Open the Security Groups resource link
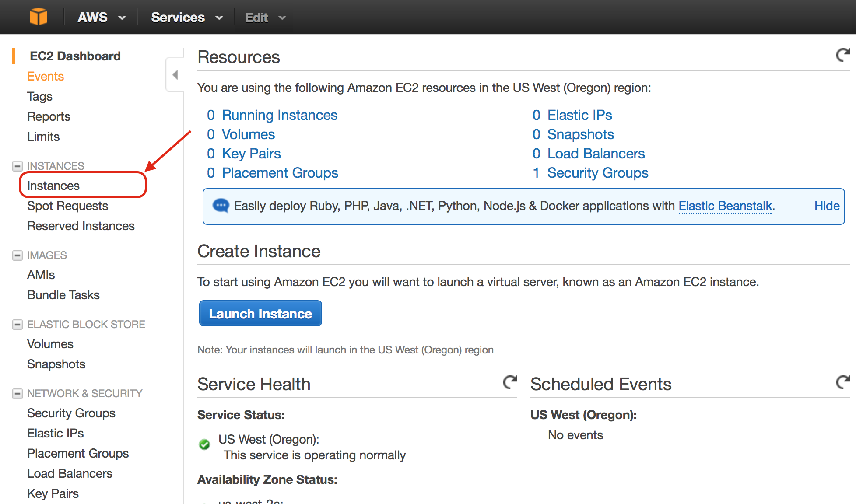 coord(597,173)
